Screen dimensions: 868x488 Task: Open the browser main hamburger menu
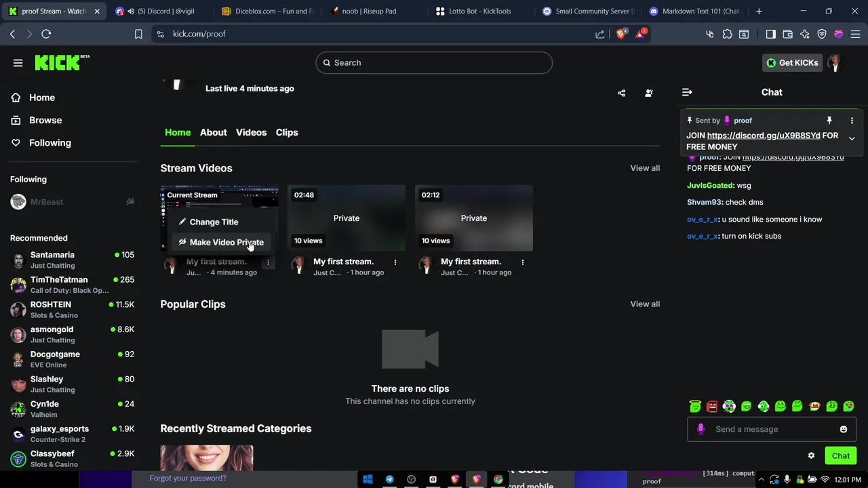[855, 34]
